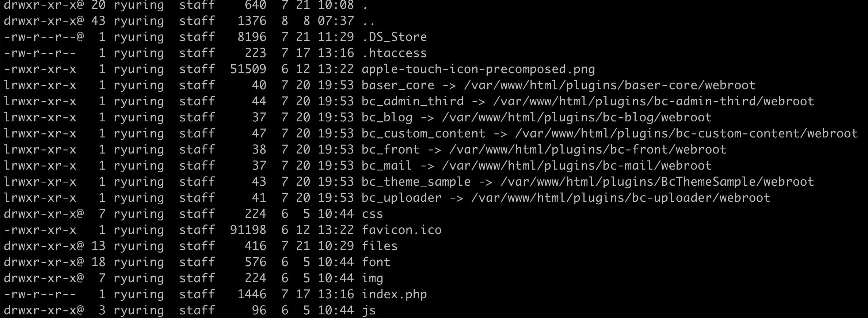Click the bc_custom_content symlink name
This screenshot has height=318, width=868.
pyautogui.click(x=423, y=133)
